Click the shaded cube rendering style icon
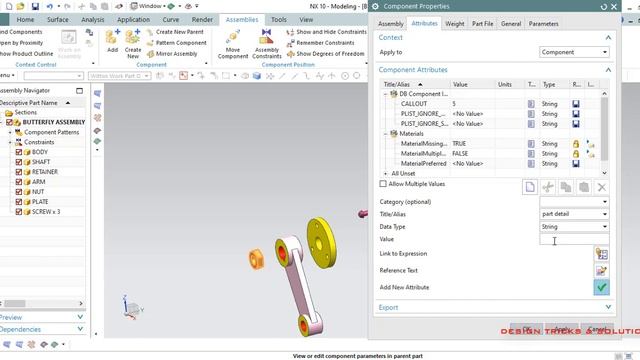The width and height of the screenshot is (640, 360). (256, 76)
